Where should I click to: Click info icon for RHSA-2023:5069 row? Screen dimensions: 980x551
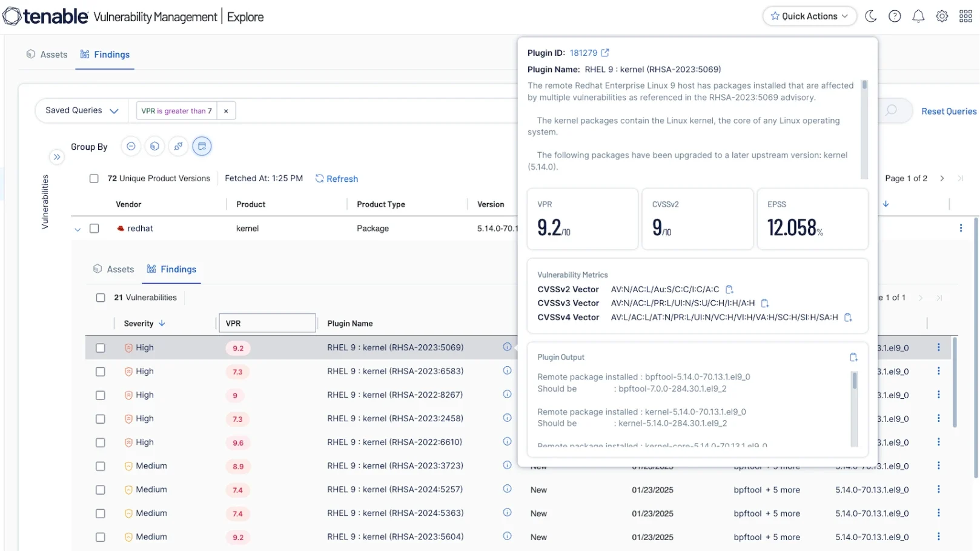pyautogui.click(x=507, y=347)
